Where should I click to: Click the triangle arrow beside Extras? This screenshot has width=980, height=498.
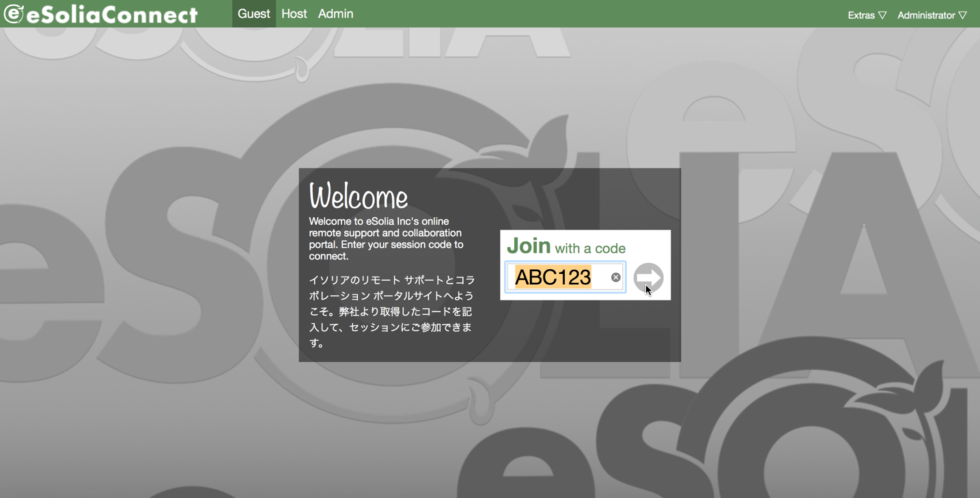click(x=882, y=15)
